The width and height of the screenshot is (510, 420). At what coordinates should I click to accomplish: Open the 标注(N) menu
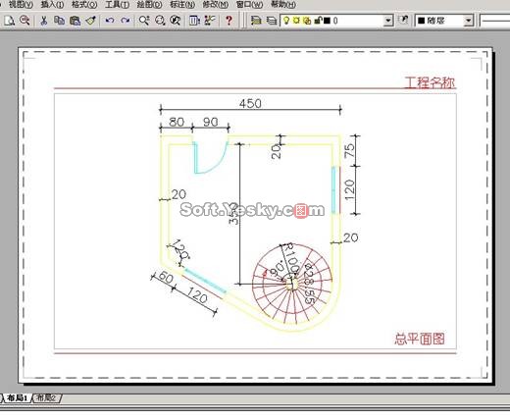182,5
